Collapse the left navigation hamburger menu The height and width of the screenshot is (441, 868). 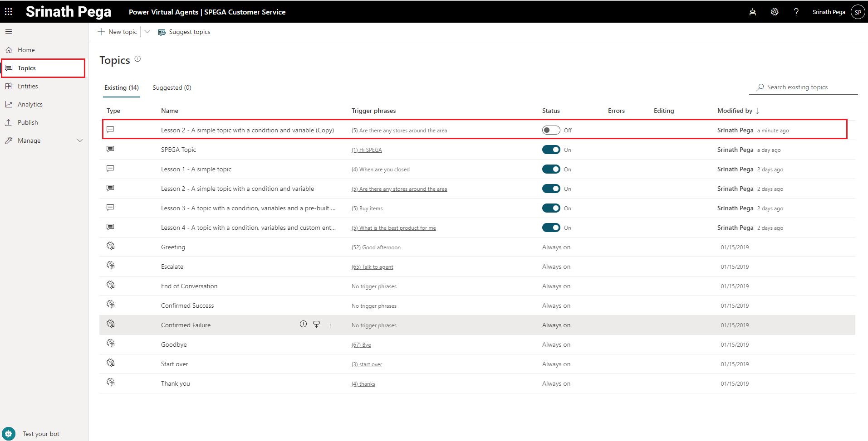(x=9, y=32)
